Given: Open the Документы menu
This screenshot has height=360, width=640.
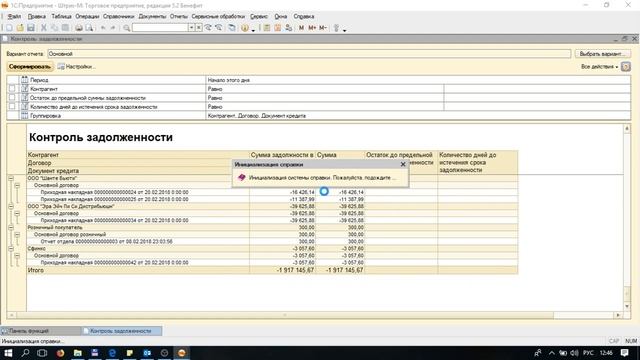Looking at the screenshot, I should pyautogui.click(x=152, y=16).
